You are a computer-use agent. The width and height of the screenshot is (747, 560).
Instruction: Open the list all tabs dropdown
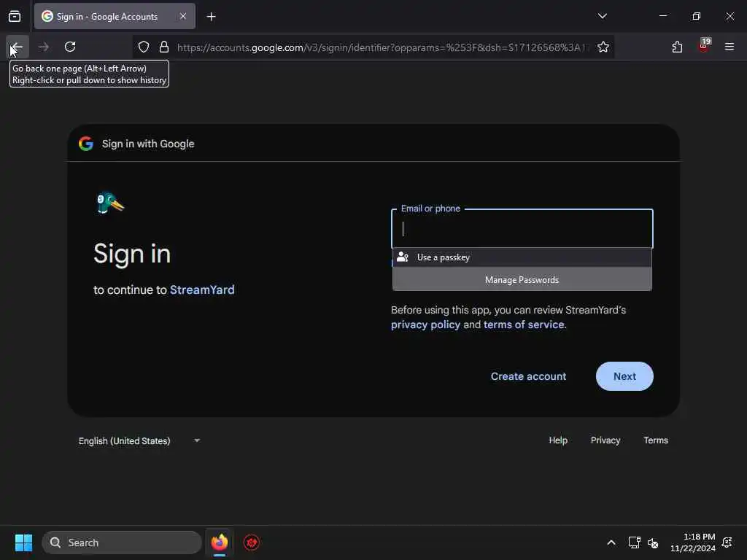[602, 16]
